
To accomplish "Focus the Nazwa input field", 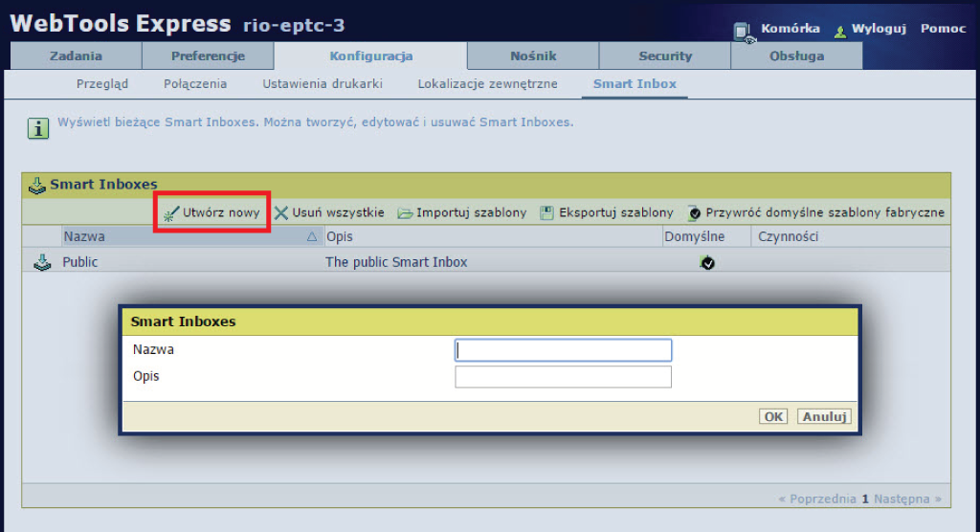I will click(x=563, y=350).
